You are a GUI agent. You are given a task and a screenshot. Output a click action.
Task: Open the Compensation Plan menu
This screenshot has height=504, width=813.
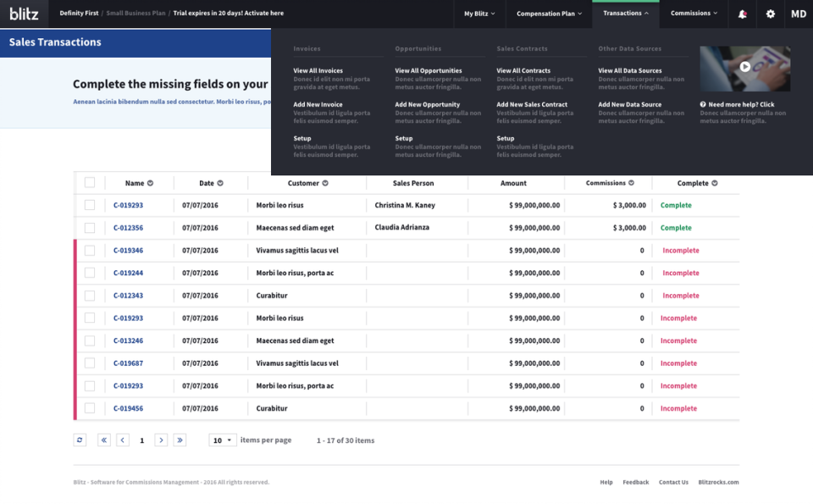pyautogui.click(x=549, y=14)
